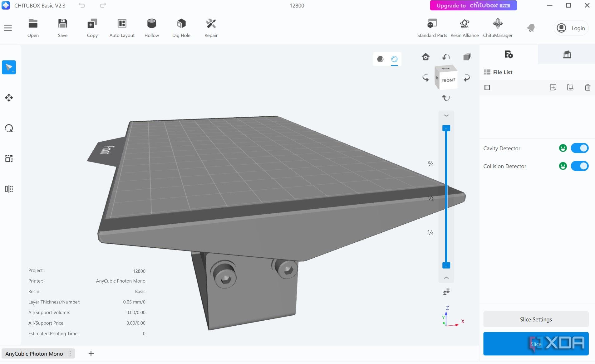Click Upgrade to Chitubox Pro banner

click(473, 5)
